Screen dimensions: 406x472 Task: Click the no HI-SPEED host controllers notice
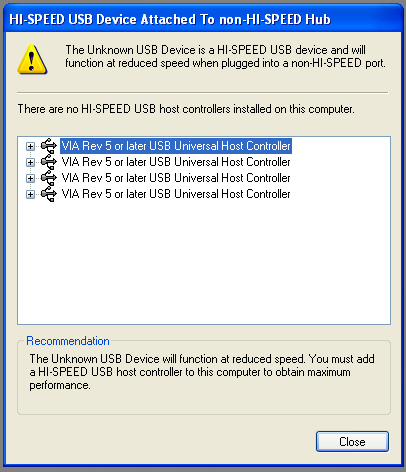(186, 109)
